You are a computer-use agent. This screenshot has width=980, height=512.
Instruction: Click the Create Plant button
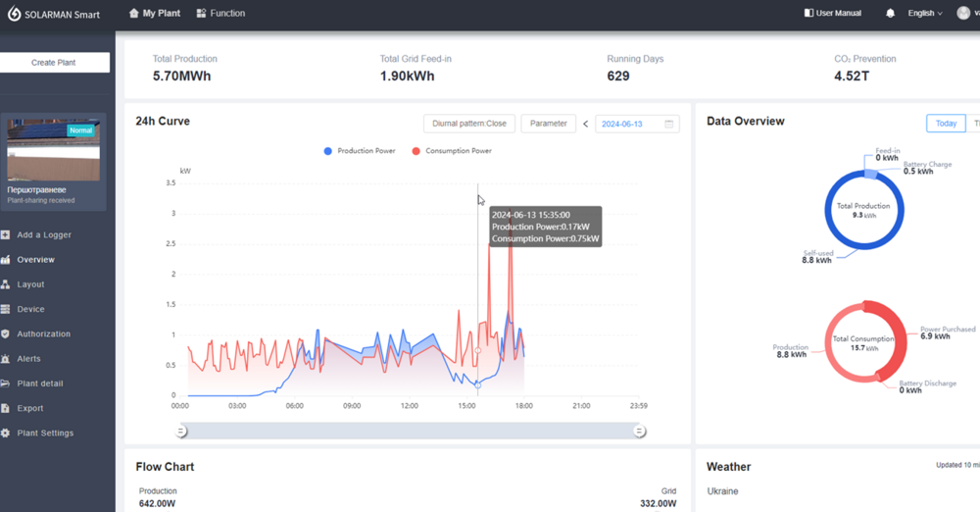pos(53,62)
